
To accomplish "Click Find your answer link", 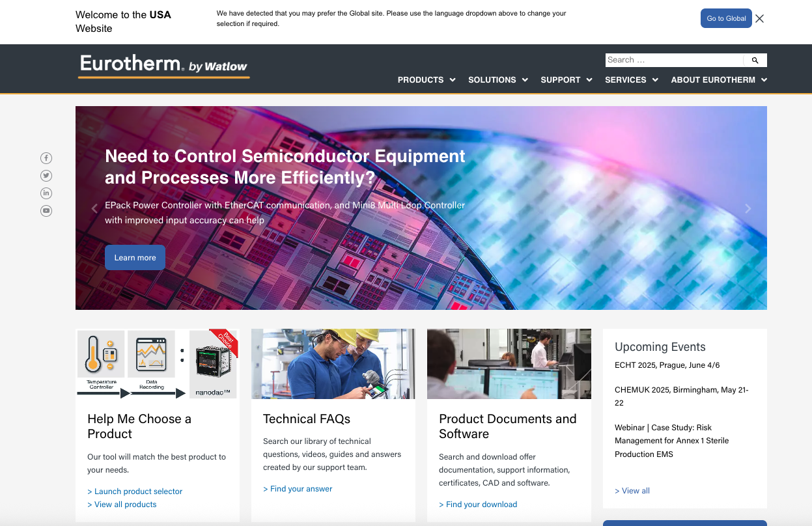I will [x=298, y=489].
